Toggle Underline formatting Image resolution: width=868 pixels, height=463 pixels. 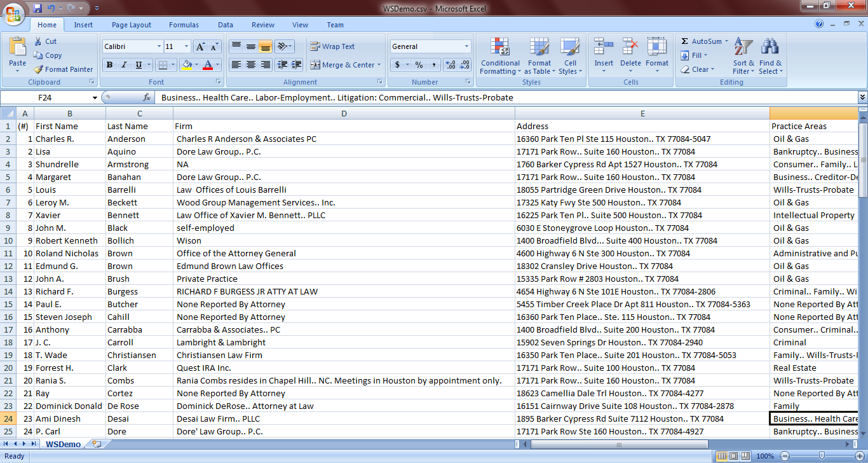tap(139, 65)
